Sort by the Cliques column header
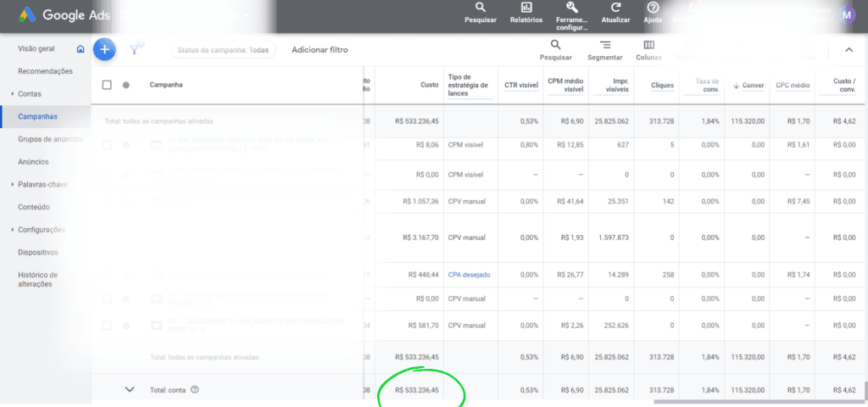The height and width of the screenshot is (407, 868). coord(662,85)
